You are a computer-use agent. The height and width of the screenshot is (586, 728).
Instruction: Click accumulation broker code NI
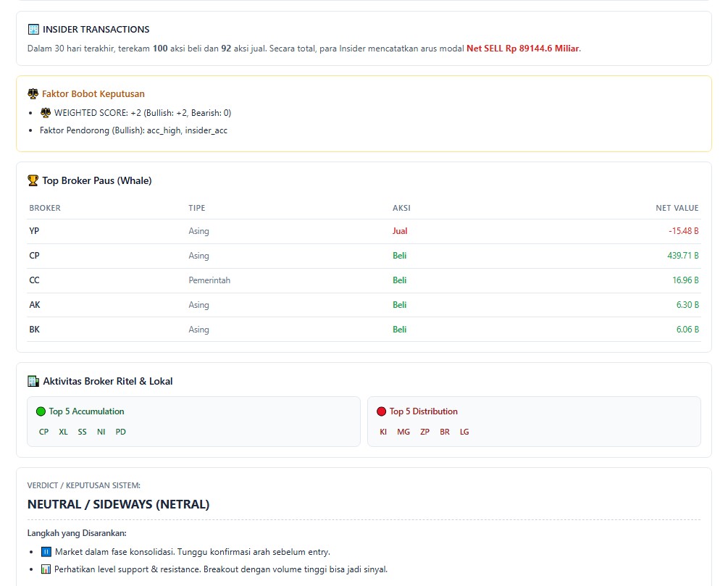101,432
